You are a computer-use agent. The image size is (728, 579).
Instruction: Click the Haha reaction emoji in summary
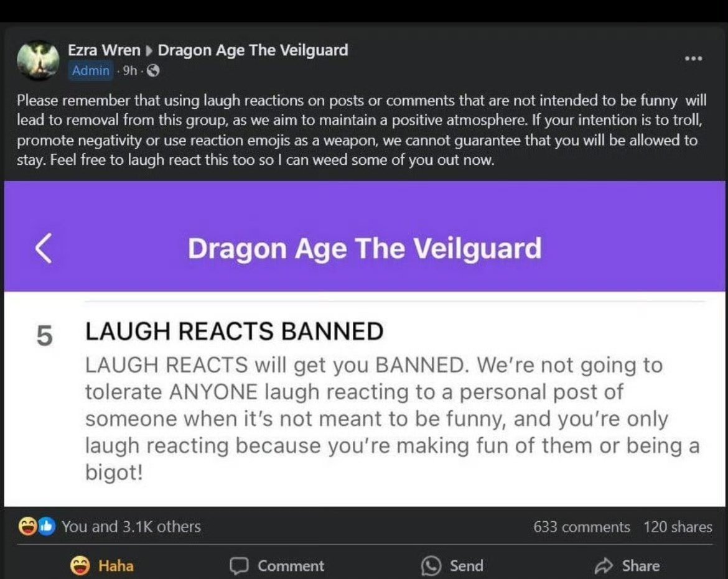tap(27, 526)
